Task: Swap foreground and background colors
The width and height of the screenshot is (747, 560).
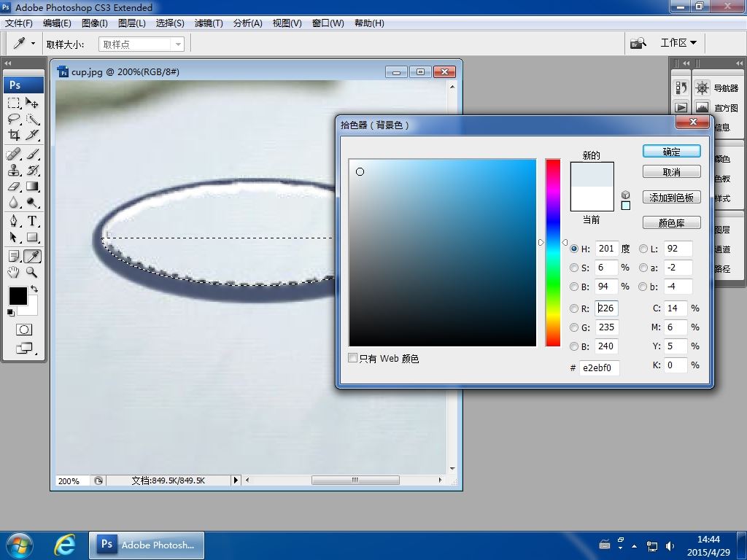Action: [34, 289]
